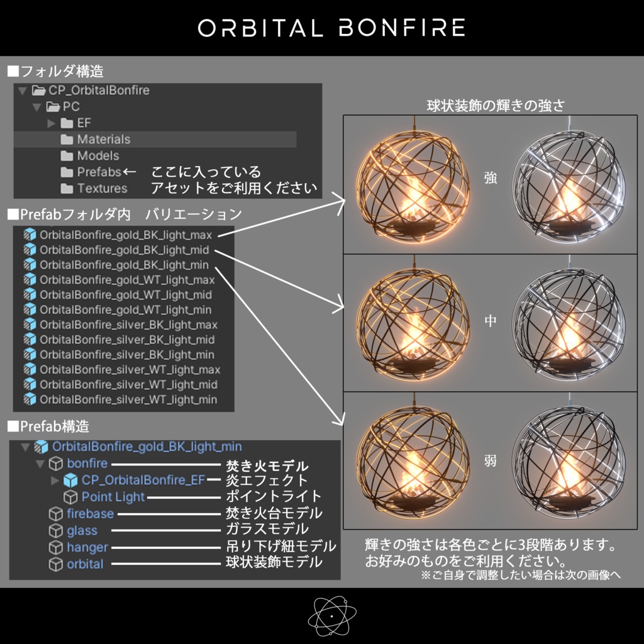Click the blue prefab icon of CP_OrbitalBonfire_EF
This screenshot has width=644, height=644.
[70, 480]
